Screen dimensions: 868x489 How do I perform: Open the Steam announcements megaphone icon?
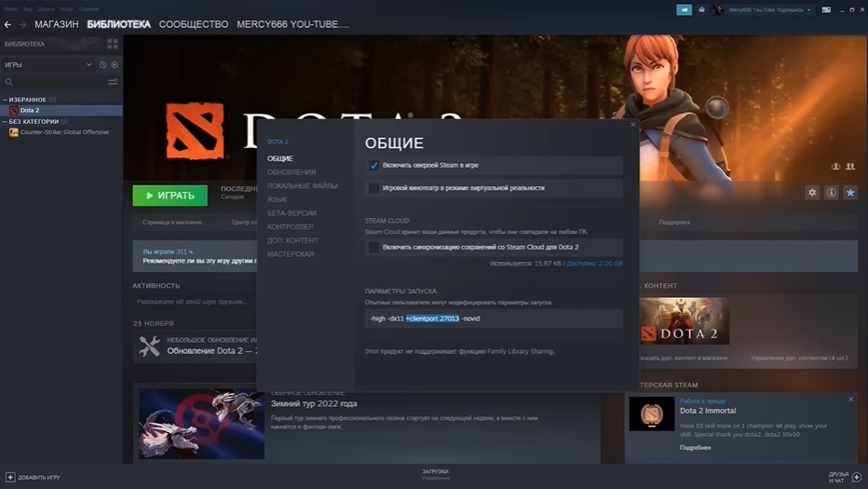(x=685, y=9)
